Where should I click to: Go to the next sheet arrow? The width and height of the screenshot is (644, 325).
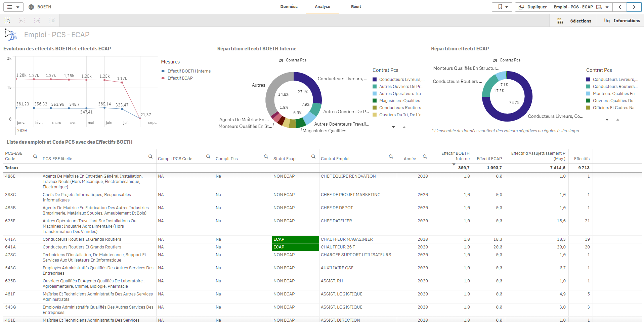point(634,7)
